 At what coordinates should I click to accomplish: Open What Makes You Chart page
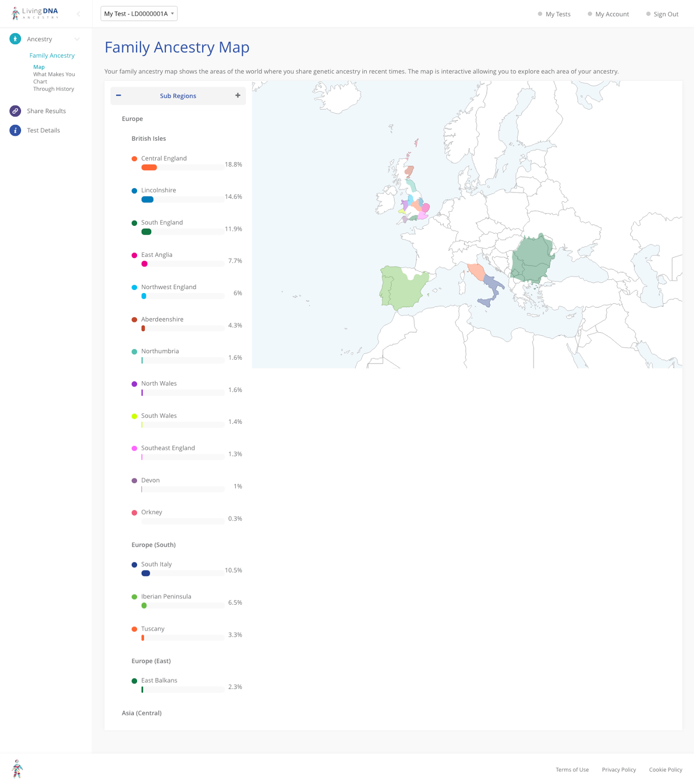click(54, 78)
